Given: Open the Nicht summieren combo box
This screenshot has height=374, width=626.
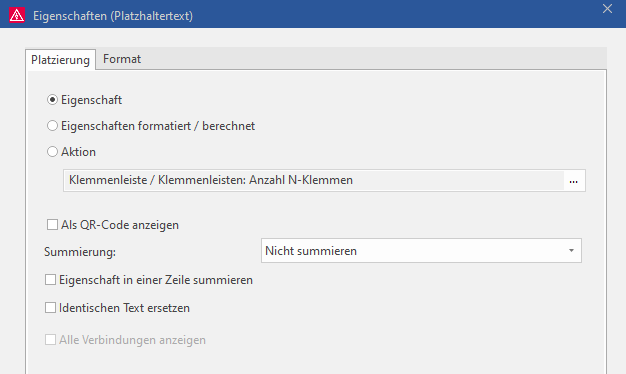Looking at the screenshot, I should 421,251.
